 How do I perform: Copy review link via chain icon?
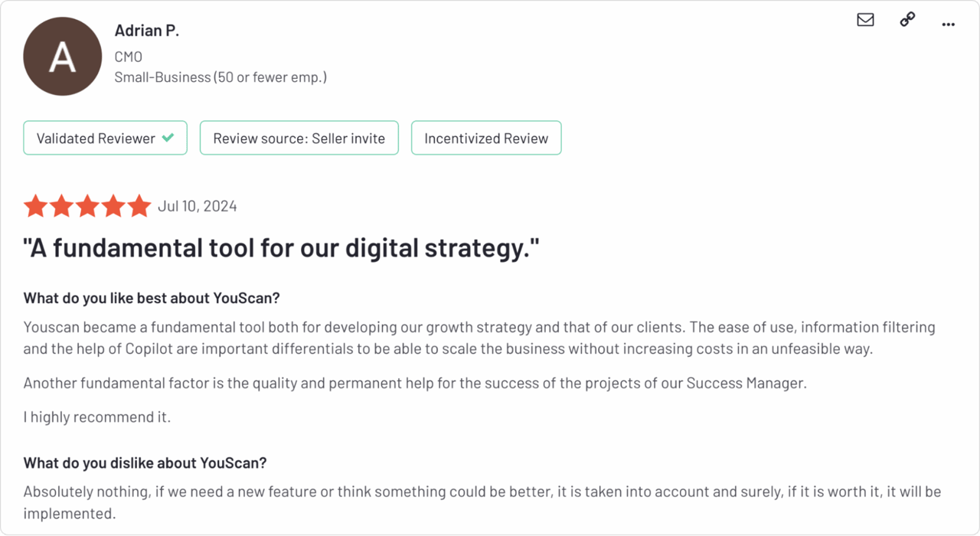[x=907, y=20]
